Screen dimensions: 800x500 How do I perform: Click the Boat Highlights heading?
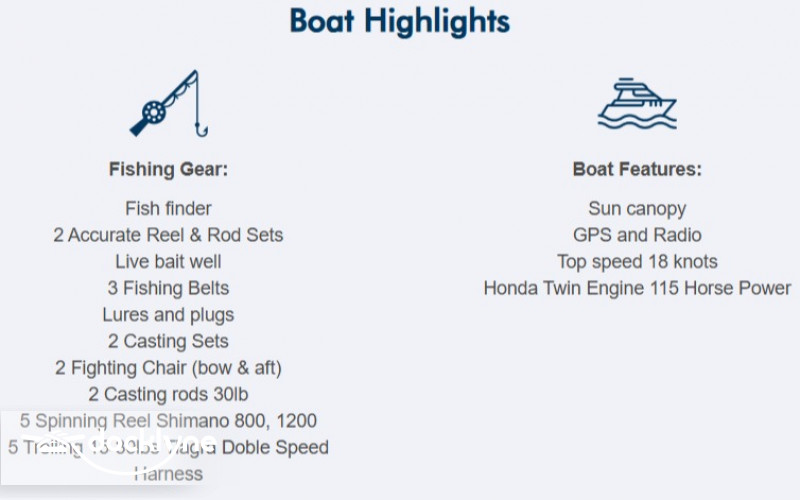(x=400, y=21)
